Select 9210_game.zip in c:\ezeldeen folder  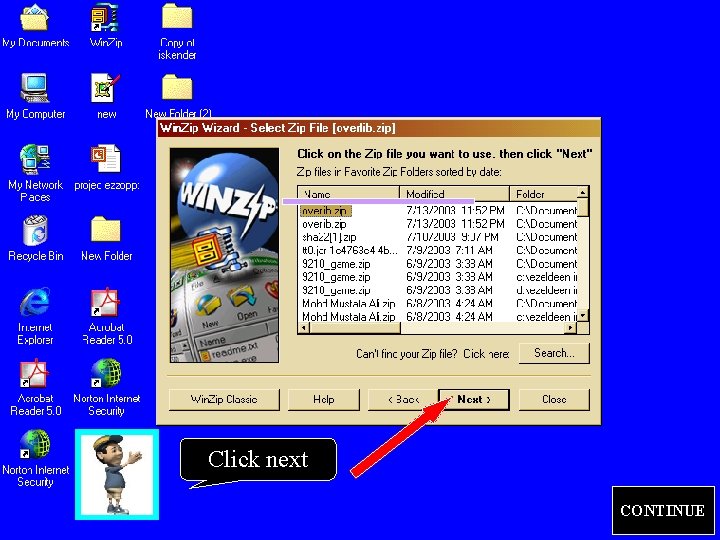click(x=438, y=277)
